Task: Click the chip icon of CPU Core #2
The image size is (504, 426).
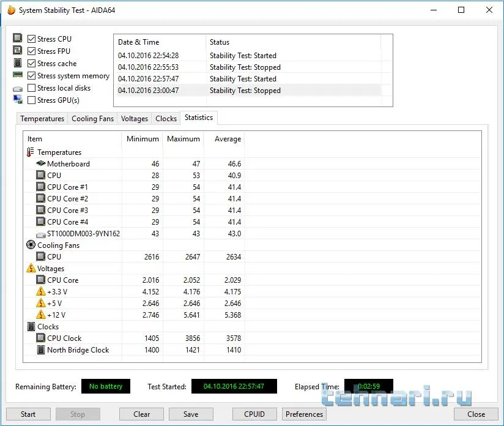Action: coord(40,198)
